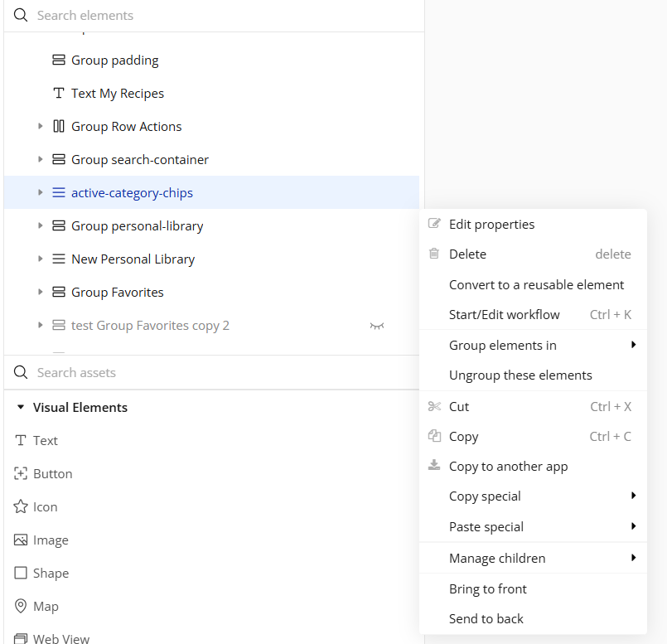Click the Text element icon in Visual Elements

tap(22, 440)
